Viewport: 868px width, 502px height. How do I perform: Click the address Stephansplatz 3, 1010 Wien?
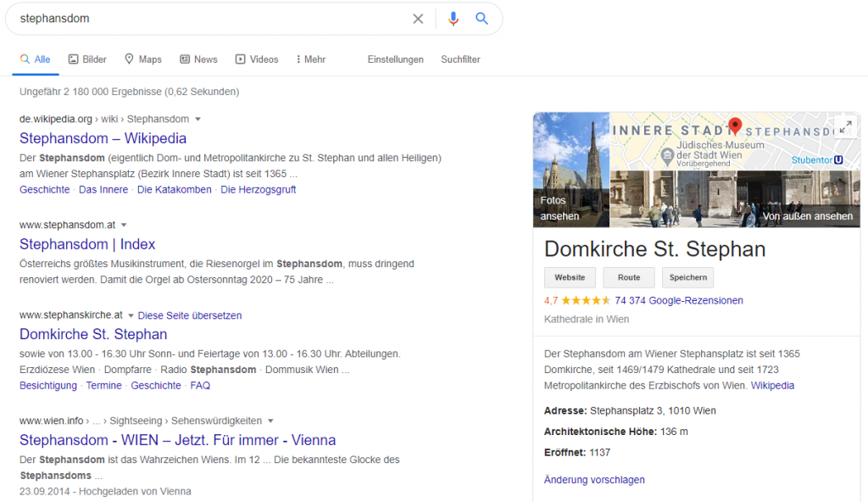(653, 410)
